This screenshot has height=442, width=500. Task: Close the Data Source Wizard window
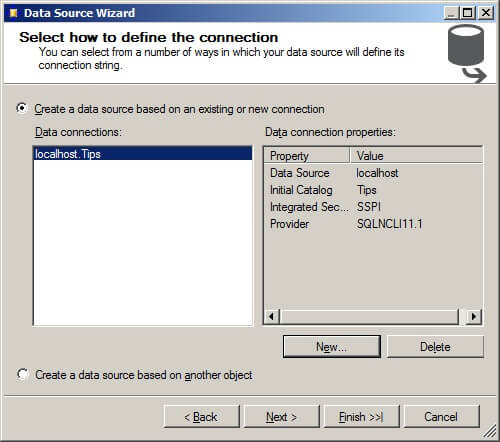pyautogui.click(x=485, y=13)
